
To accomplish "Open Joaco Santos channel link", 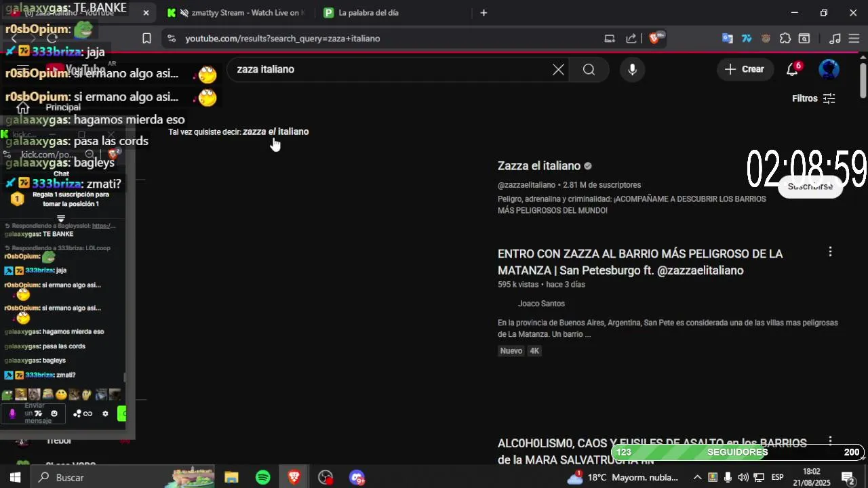I will pyautogui.click(x=541, y=304).
